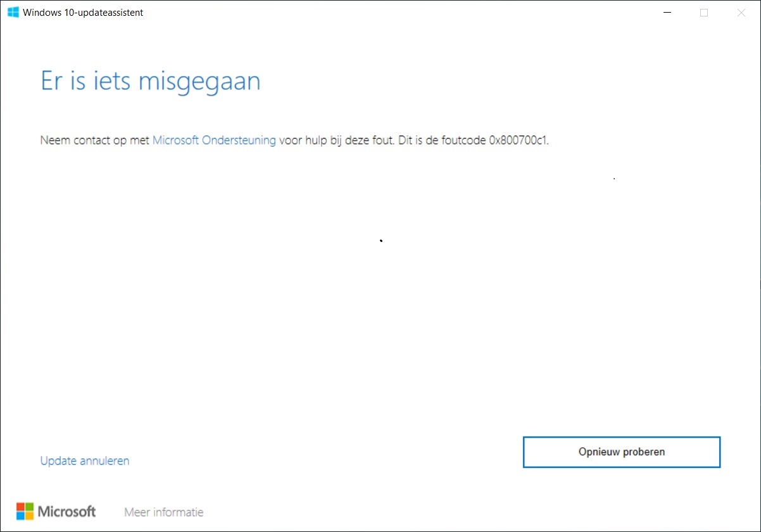The width and height of the screenshot is (761, 532).
Task: Cancel the update via Update annuleren
Action: [85, 461]
